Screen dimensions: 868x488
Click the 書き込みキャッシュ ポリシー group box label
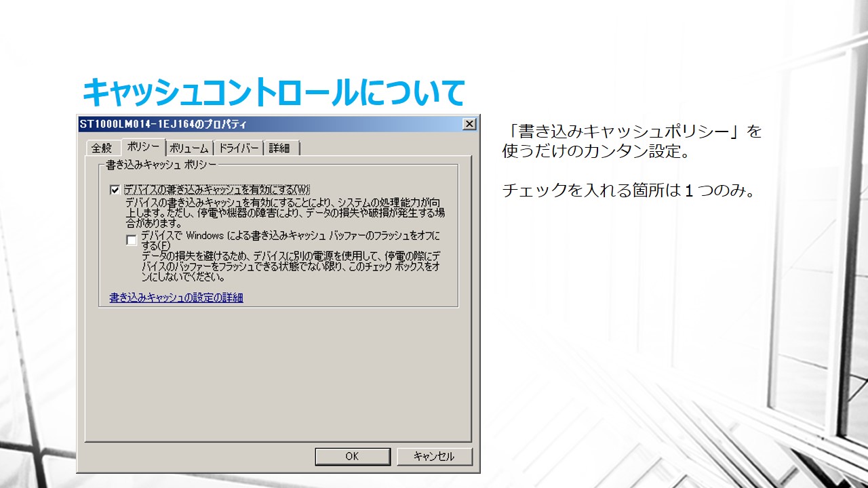coord(161,165)
